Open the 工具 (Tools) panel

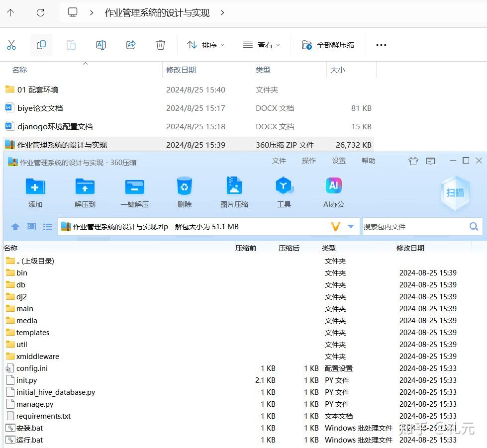(x=284, y=191)
